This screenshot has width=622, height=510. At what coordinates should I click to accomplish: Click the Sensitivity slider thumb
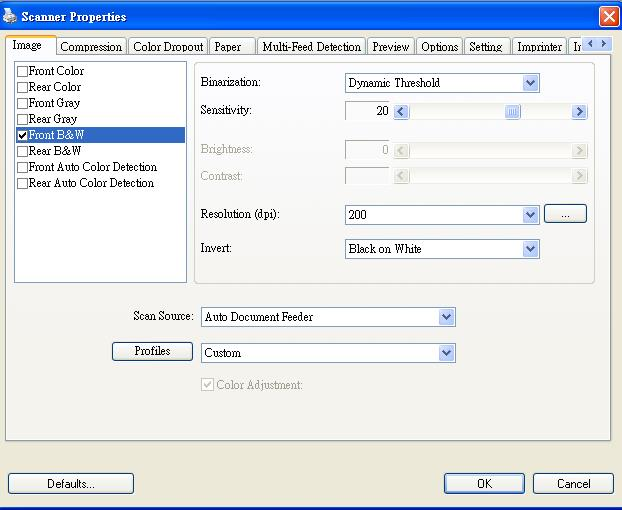[x=512, y=112]
